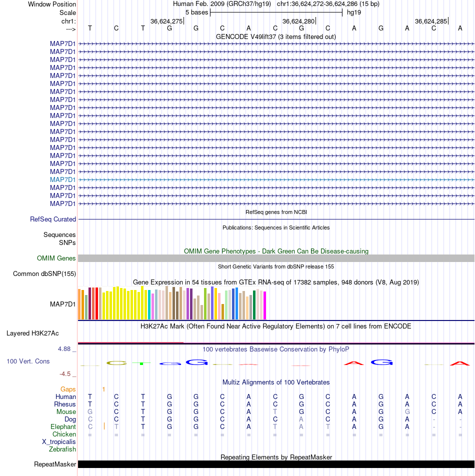
Task: Click the Layered H3K27Ac track label
Action: tap(32, 333)
